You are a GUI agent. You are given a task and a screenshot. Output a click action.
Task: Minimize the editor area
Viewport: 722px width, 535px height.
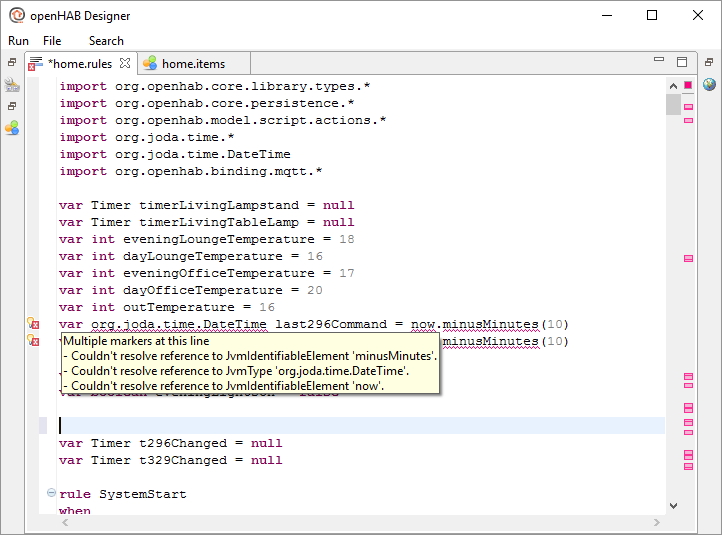pos(659,59)
